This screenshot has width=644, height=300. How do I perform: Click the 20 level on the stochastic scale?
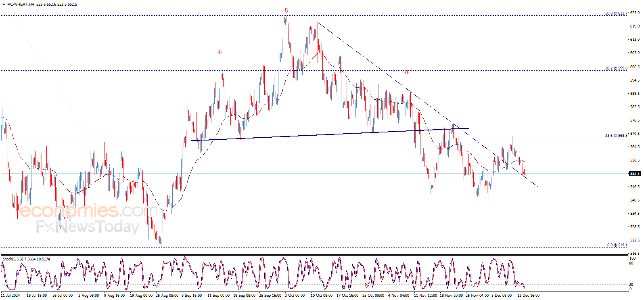(631, 285)
